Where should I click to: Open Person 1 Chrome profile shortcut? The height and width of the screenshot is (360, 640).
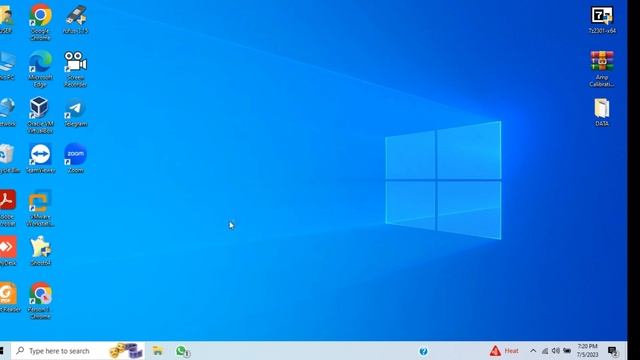(x=40, y=301)
